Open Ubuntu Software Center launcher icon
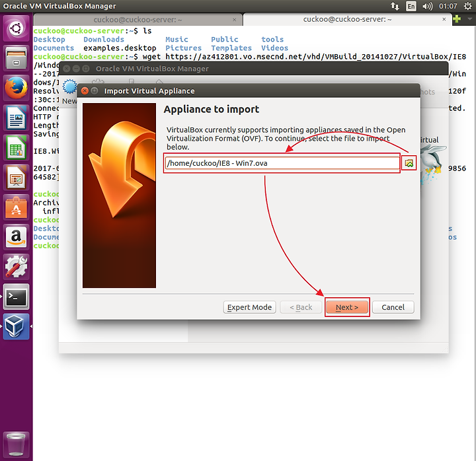476x461 pixels. pyautogui.click(x=16, y=207)
